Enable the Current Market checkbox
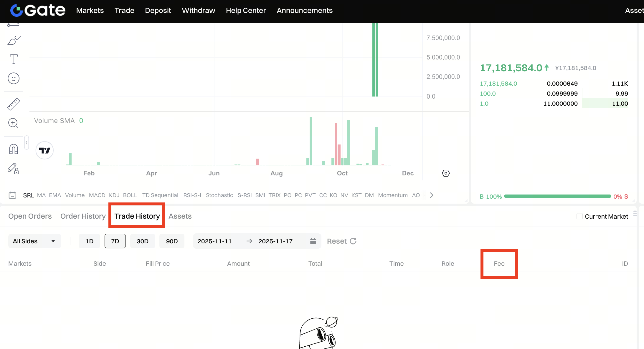Screen dimensions: 644x349 pyautogui.click(x=579, y=216)
